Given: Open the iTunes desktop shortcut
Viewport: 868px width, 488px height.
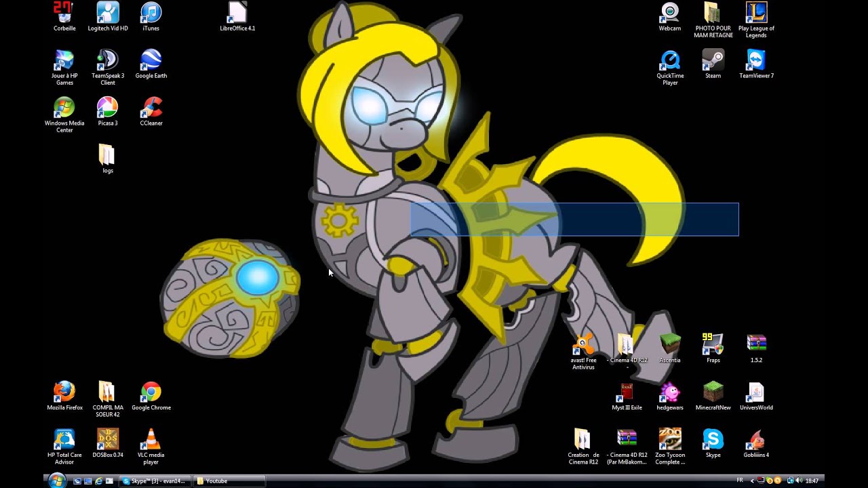Looking at the screenshot, I should 151,17.
